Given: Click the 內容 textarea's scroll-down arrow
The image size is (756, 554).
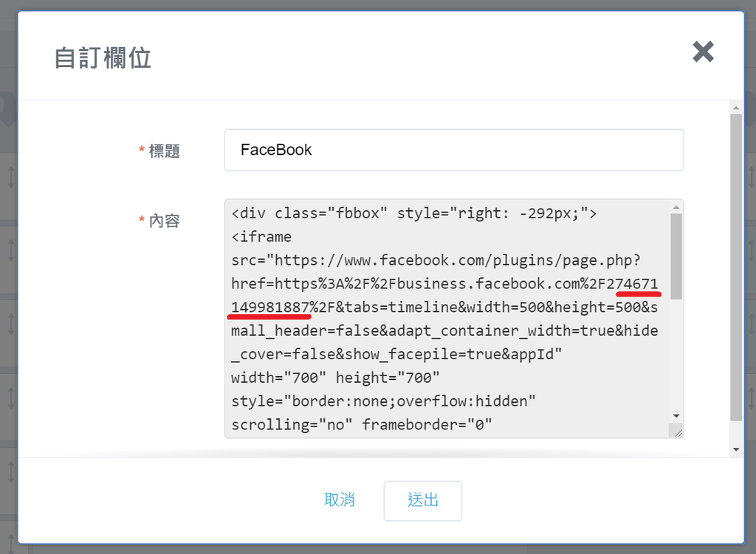Looking at the screenshot, I should 676,416.
